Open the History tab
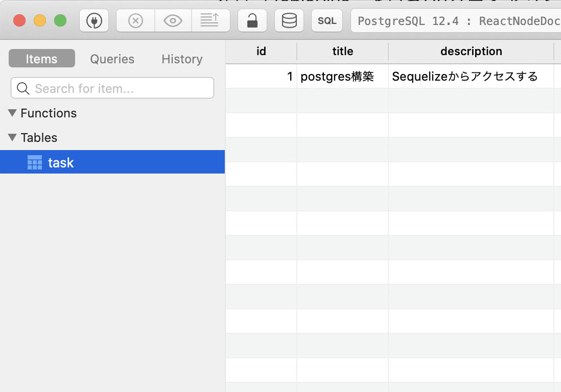 tap(182, 59)
